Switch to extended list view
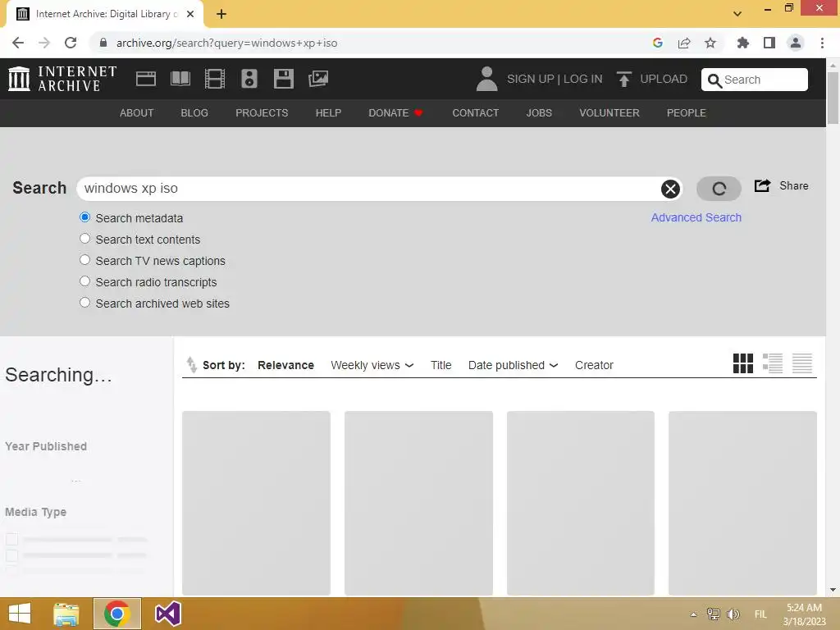Image resolution: width=840 pixels, height=630 pixels. tap(773, 363)
